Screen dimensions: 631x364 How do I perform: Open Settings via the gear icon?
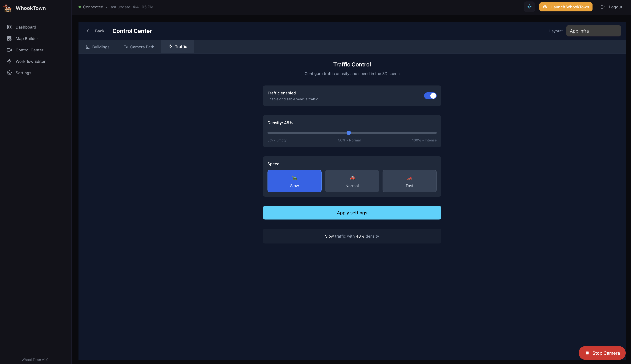[9, 73]
